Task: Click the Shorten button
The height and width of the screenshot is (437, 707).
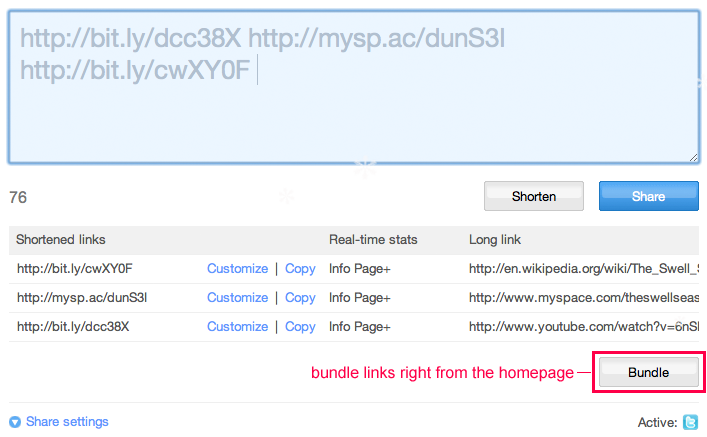Action: pyautogui.click(x=534, y=196)
